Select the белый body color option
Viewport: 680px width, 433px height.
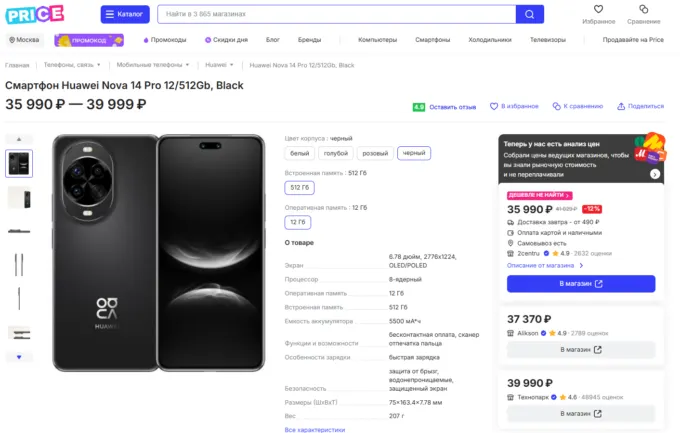tap(300, 153)
